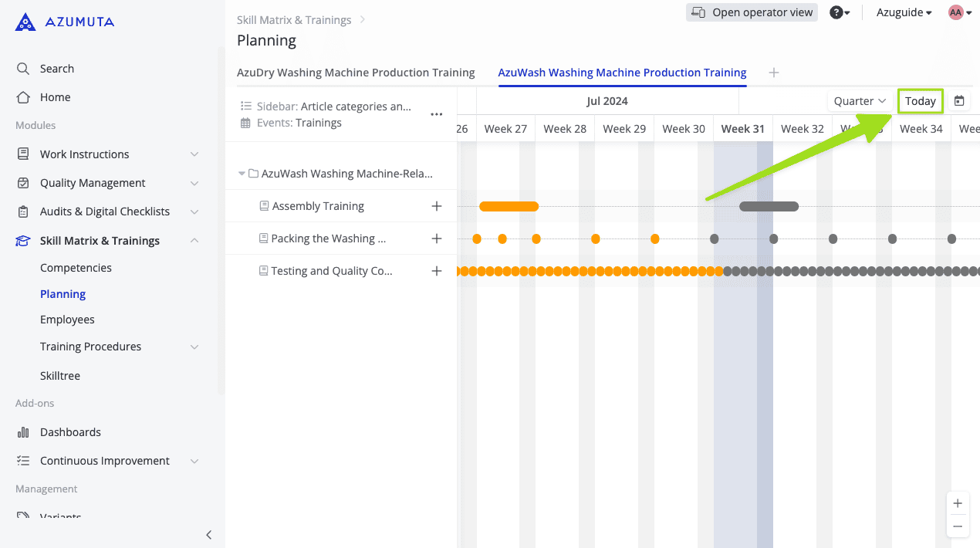Open Competencies in the sidebar
This screenshot has height=548, width=980.
[x=76, y=268]
